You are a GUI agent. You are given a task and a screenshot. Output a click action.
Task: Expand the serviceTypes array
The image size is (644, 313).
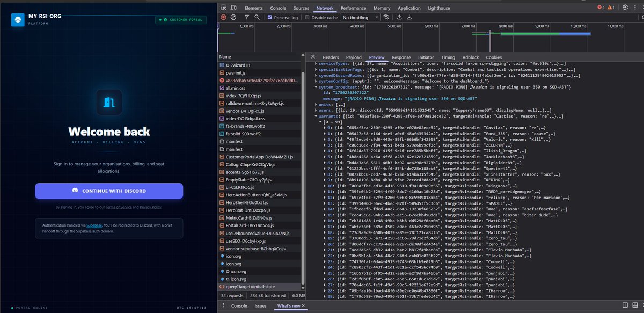(316, 64)
